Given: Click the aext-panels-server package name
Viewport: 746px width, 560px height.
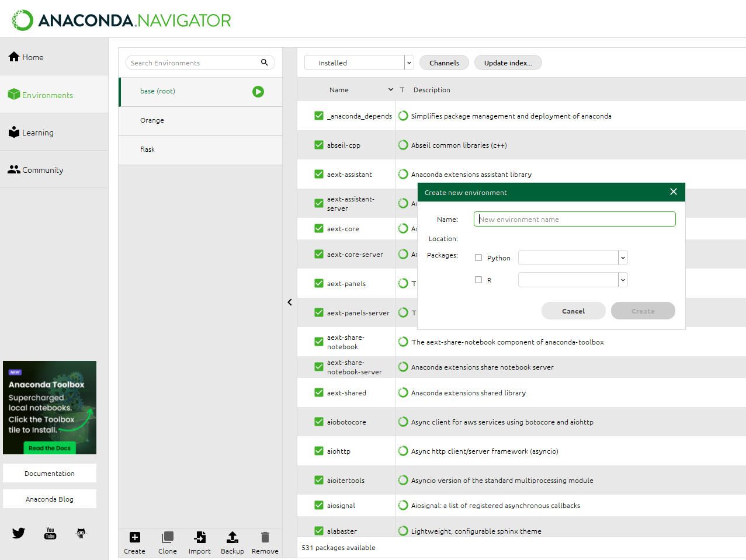Looking at the screenshot, I should coord(358,312).
